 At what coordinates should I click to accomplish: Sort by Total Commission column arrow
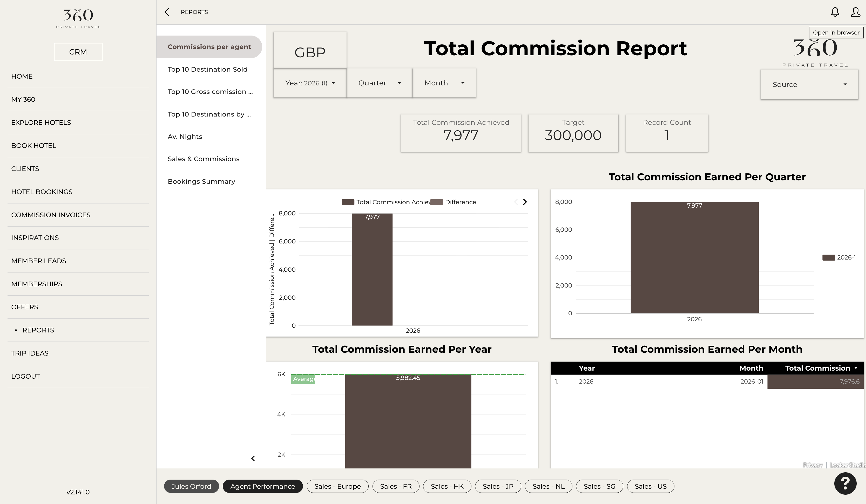856,368
